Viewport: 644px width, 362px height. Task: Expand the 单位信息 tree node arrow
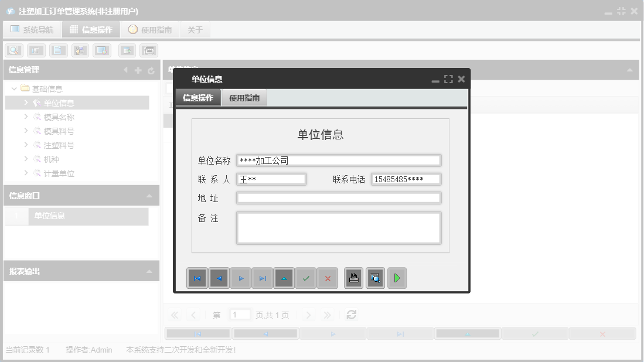click(x=26, y=103)
